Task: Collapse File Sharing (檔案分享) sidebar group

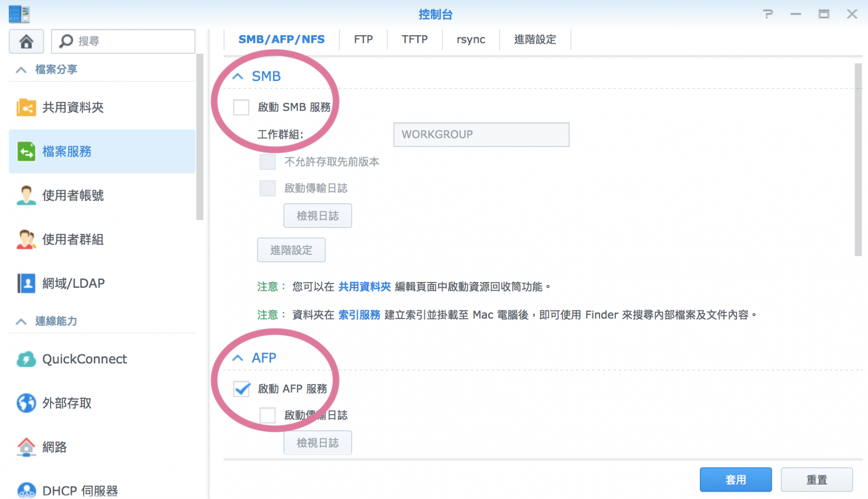Action: tap(21, 70)
